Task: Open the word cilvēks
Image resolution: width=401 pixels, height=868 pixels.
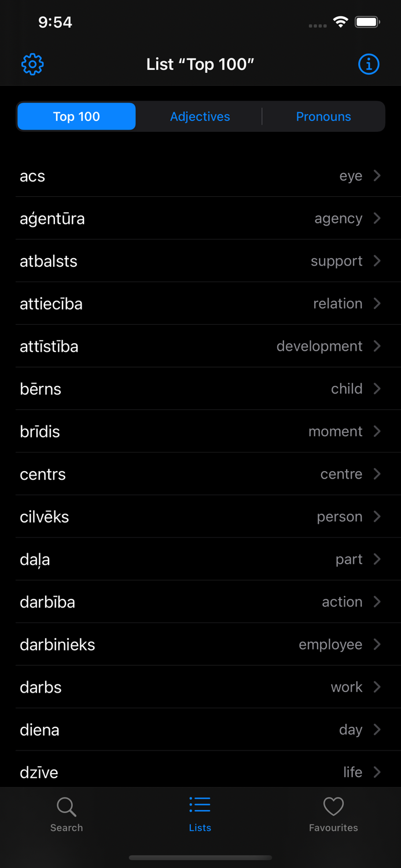Action: pos(200,516)
